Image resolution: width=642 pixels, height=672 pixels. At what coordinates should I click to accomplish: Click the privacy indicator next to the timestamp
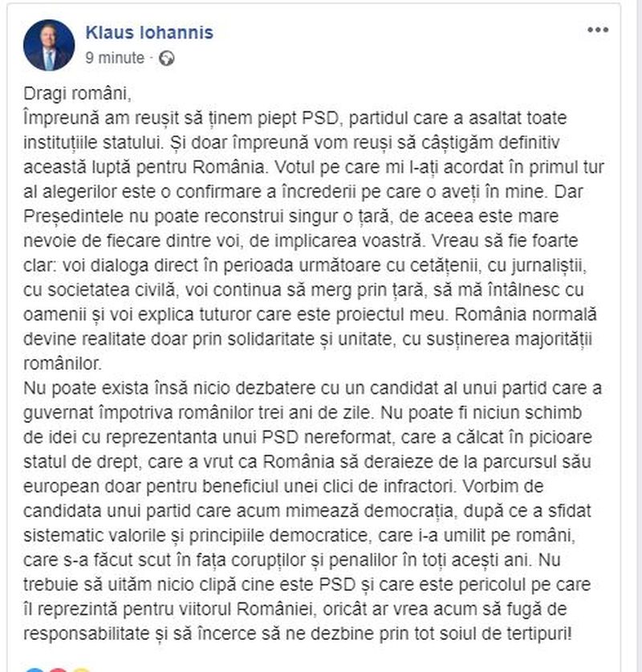point(164,58)
